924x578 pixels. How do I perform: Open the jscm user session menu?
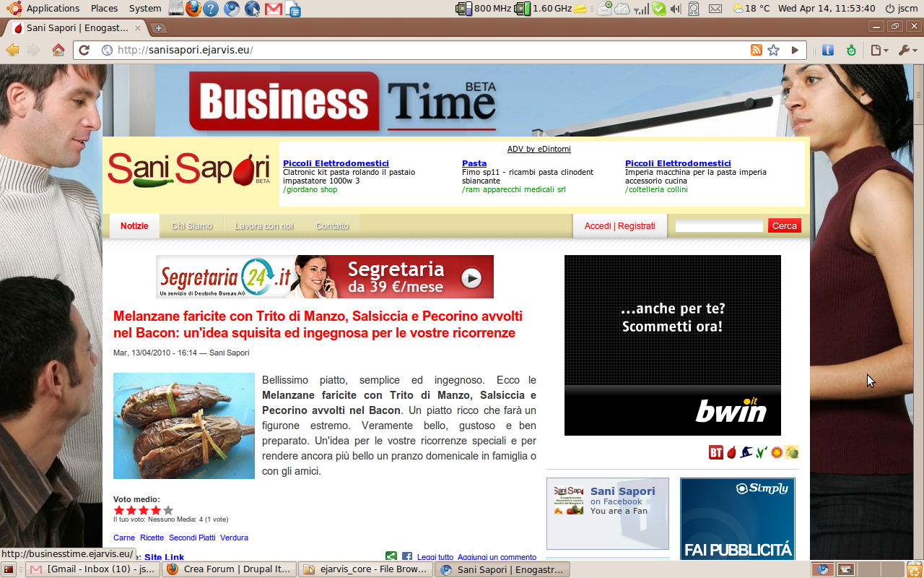pos(902,9)
